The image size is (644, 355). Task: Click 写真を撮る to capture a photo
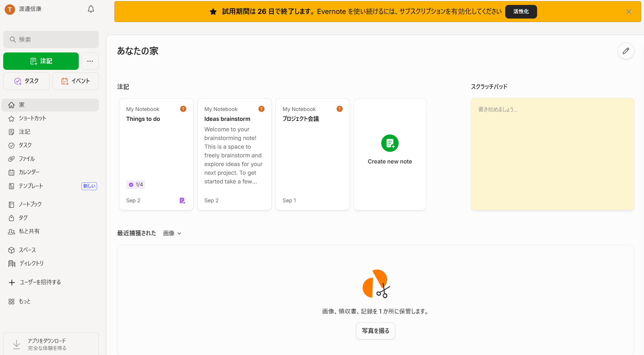375,331
